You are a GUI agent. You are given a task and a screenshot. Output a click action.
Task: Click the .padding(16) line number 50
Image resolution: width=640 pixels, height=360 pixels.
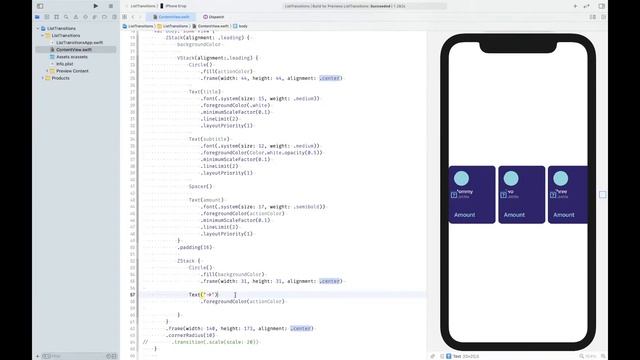(132, 247)
